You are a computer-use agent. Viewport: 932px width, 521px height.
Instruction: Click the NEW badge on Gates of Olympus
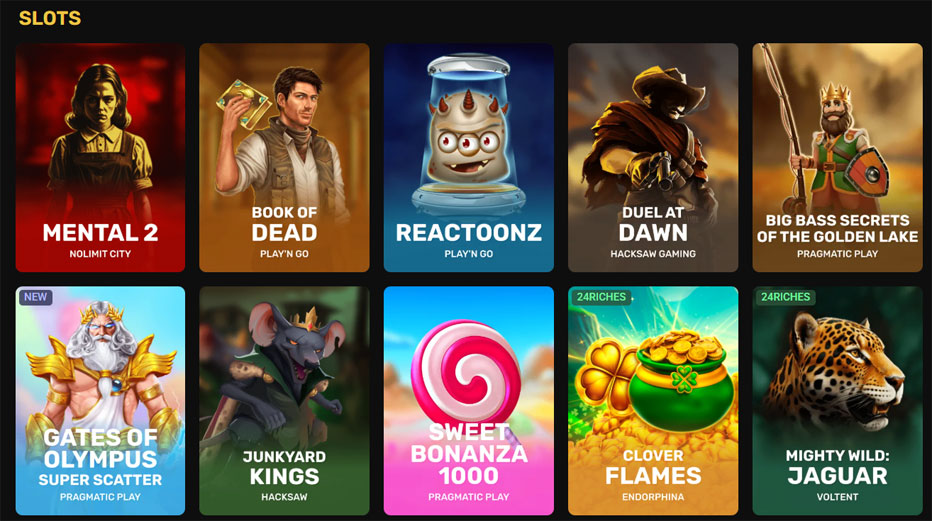click(x=36, y=297)
